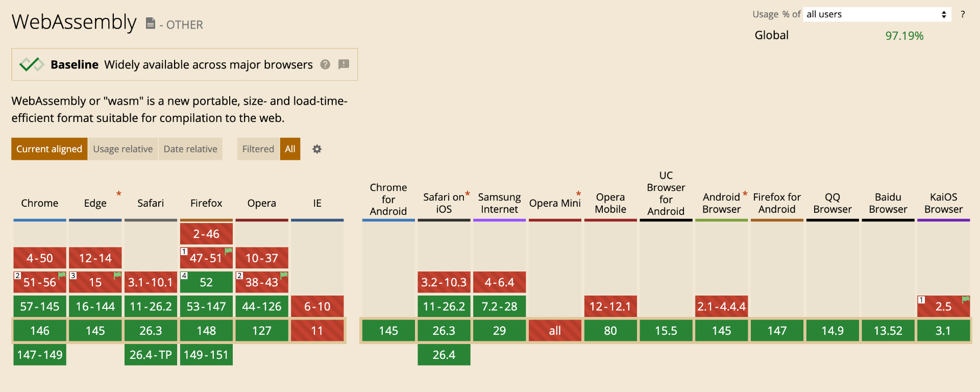Click the Baseline feedback speech bubble icon

click(x=344, y=64)
